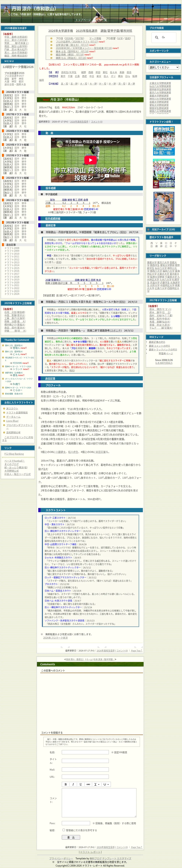
Task: Open the ドラフト2008 archive link
Action: tap(12, 248)
